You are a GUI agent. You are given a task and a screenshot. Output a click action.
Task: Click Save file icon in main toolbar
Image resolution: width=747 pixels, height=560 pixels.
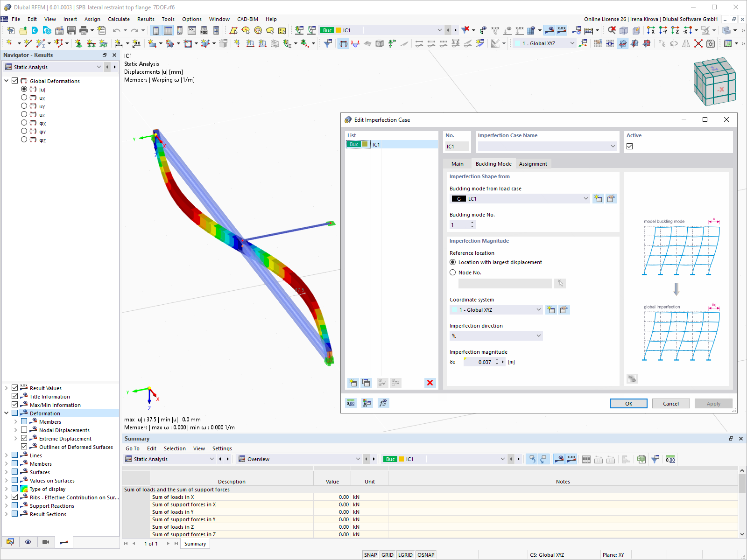(x=71, y=30)
